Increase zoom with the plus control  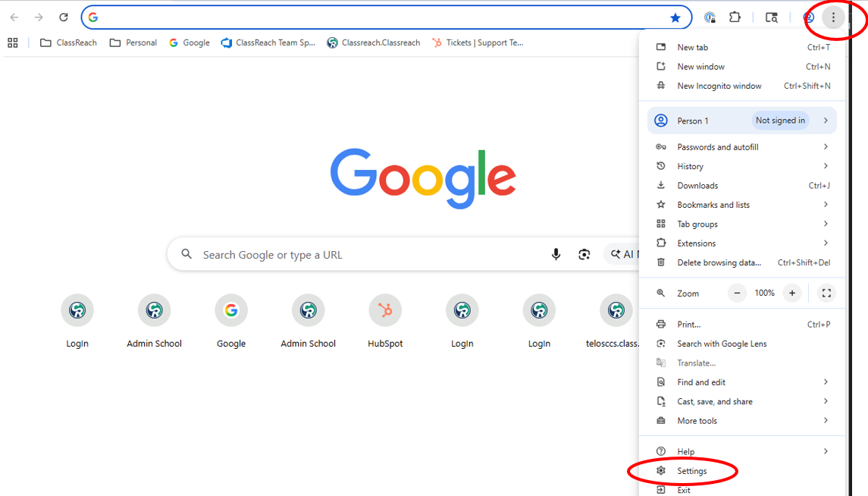(791, 293)
